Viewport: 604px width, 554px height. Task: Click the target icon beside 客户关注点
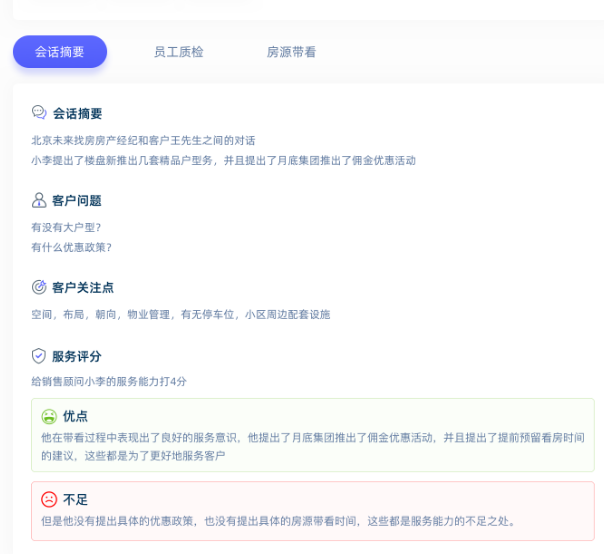tap(39, 287)
